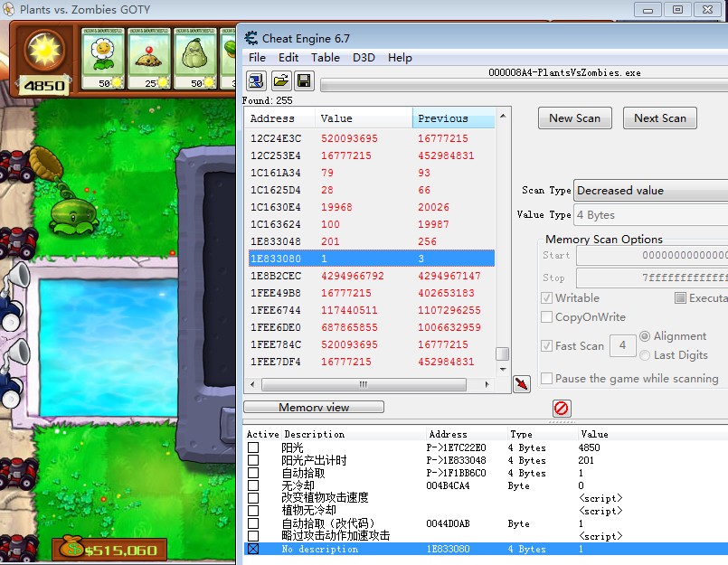
Task: Click the horizontal scrollbar of results list
Action: pos(364,384)
